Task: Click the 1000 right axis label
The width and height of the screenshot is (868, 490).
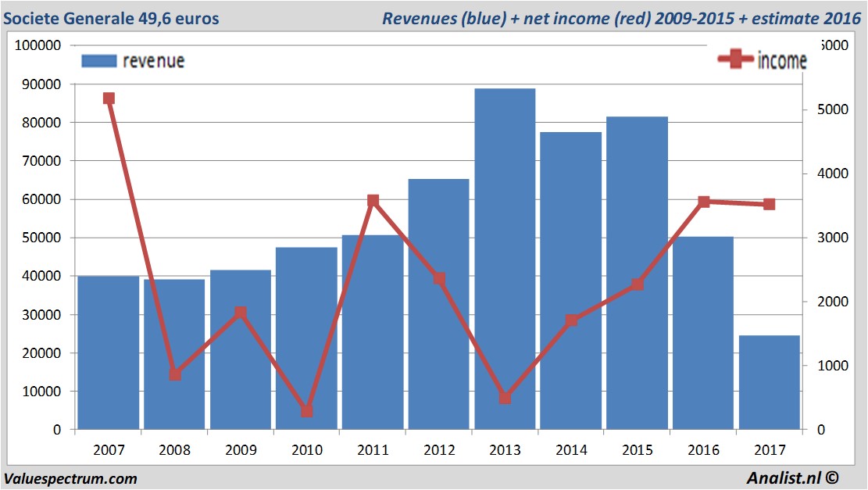Action: (x=833, y=366)
